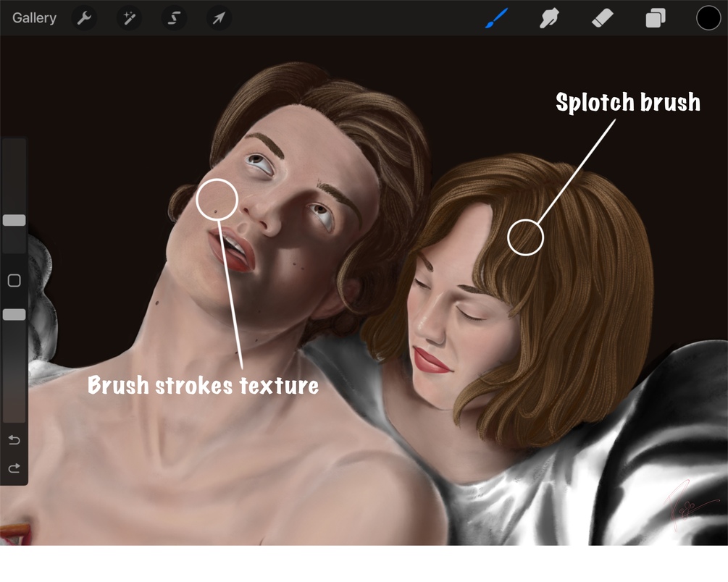Open the Layers panel
Viewport: 728px width, 582px height.
point(656,19)
